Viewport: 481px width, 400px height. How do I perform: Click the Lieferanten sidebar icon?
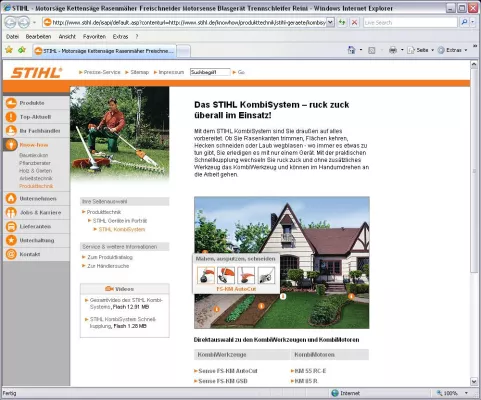point(11,227)
